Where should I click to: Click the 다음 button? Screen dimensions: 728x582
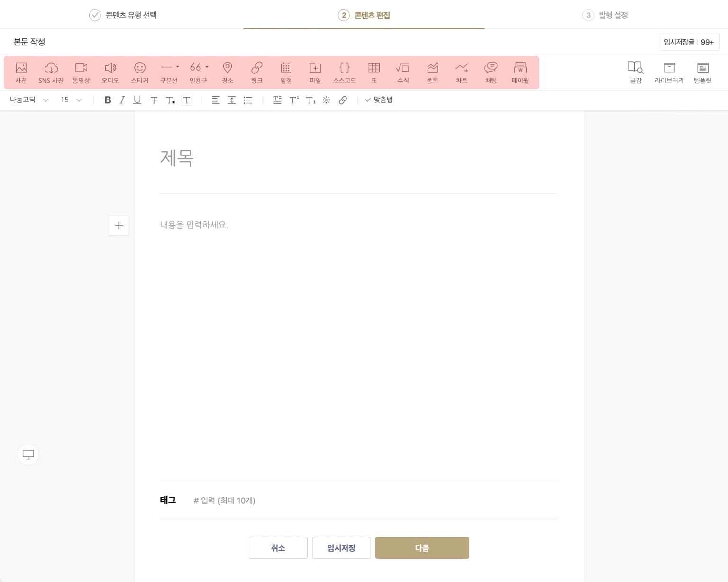pos(422,548)
